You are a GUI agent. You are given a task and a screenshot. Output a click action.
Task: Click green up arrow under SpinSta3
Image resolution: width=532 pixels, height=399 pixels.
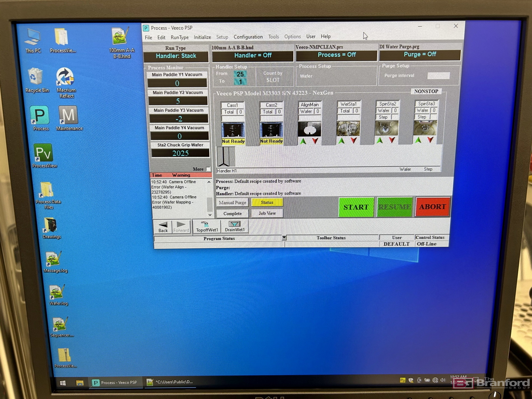coord(418,140)
